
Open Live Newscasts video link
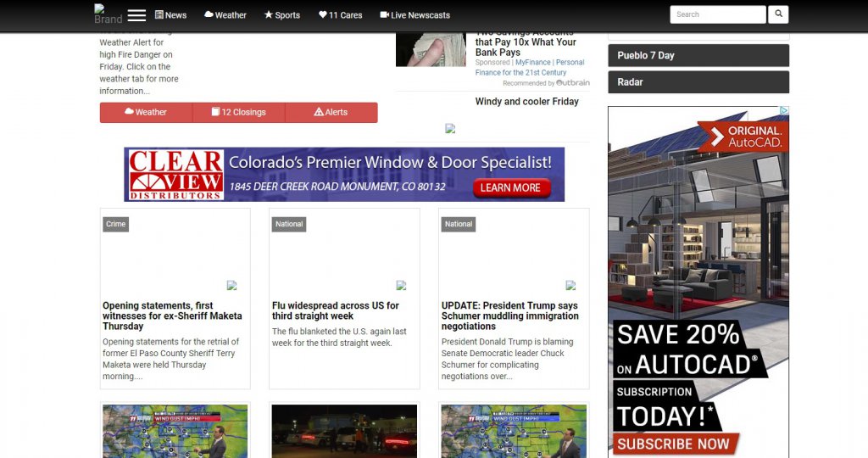[415, 15]
